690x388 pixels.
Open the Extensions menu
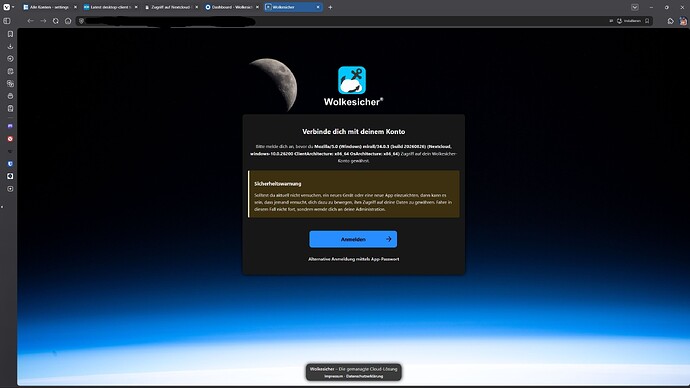[671, 21]
